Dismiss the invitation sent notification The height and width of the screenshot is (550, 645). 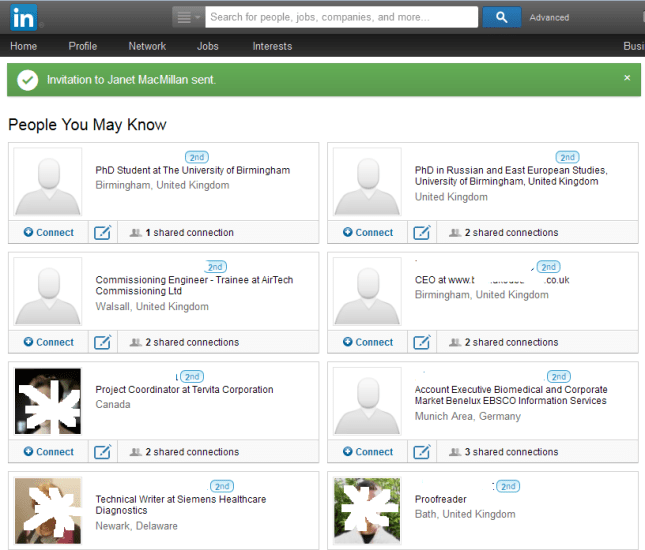627,78
